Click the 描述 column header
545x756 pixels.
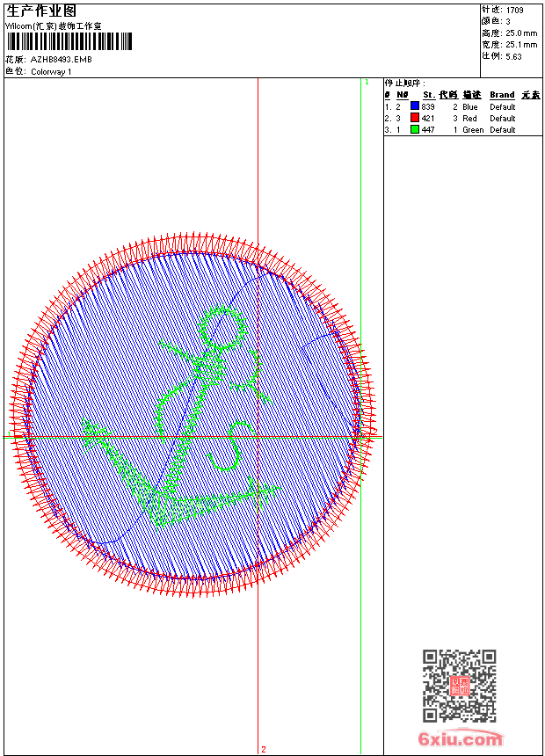(x=472, y=95)
